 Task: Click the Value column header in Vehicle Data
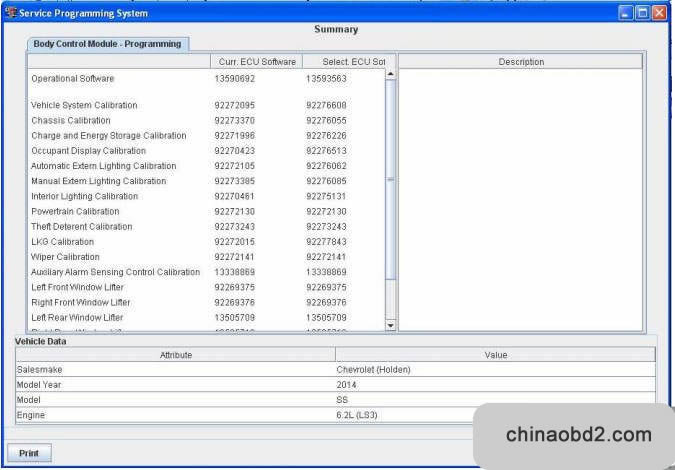[x=495, y=355]
